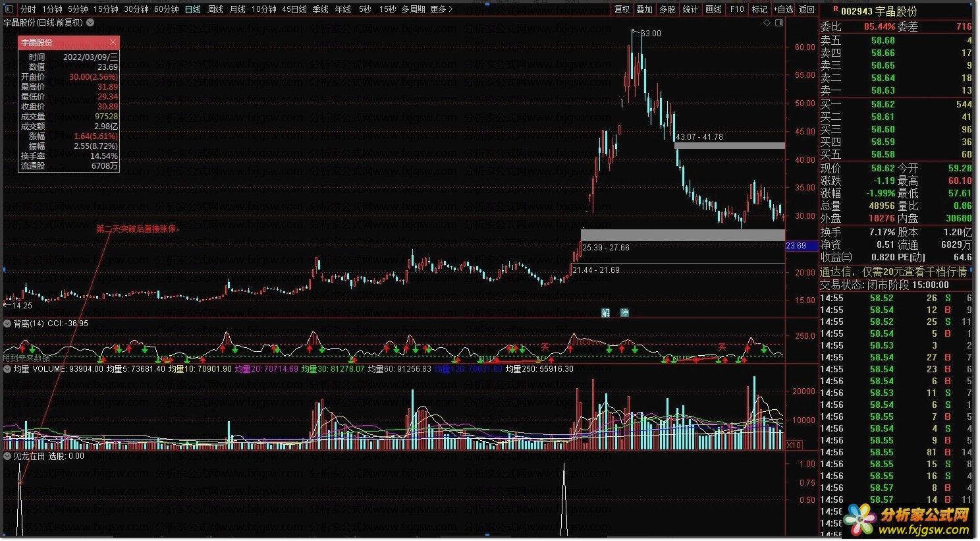Screen dimensions: 980x541
Task: Click the 21.44 - 21.69 gap label
Action: 596,270
